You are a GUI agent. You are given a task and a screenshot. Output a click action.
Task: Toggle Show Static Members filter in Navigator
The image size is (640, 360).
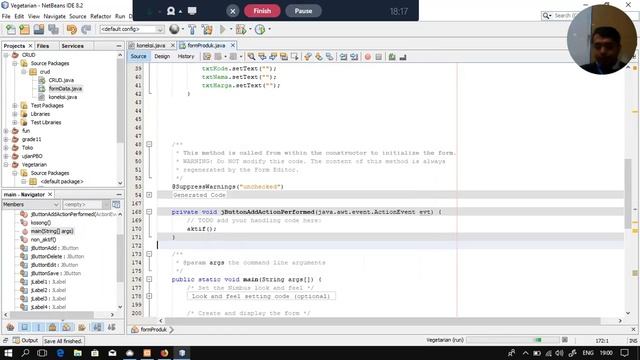click(x=39, y=327)
